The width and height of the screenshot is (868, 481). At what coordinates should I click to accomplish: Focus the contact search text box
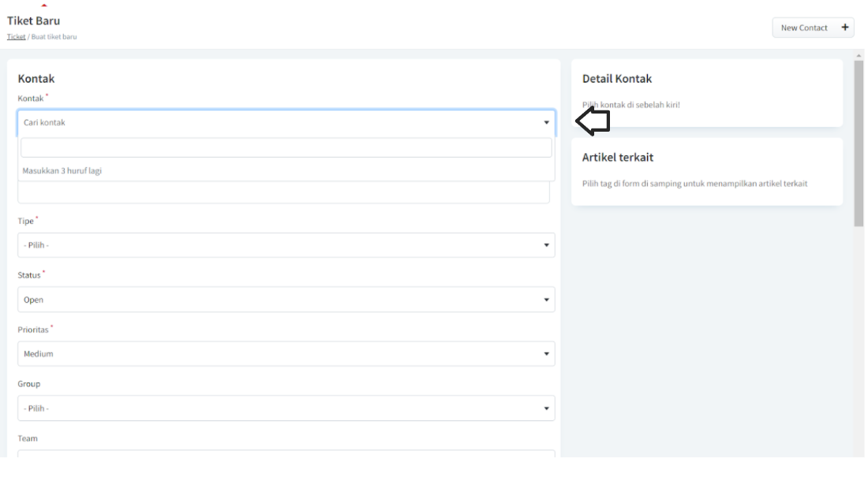[286, 147]
